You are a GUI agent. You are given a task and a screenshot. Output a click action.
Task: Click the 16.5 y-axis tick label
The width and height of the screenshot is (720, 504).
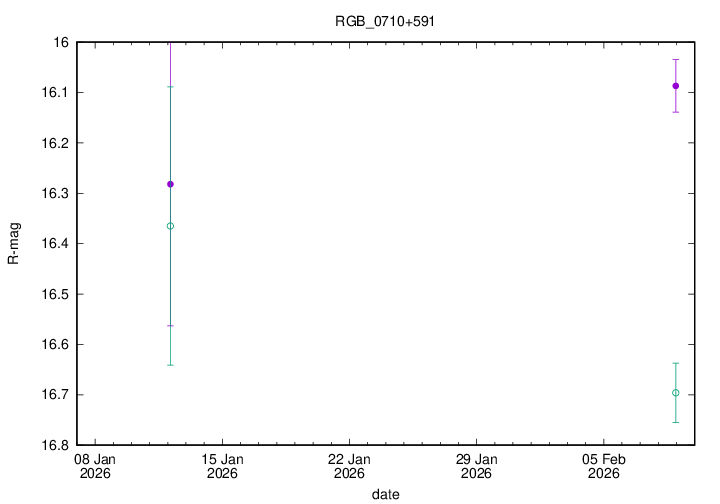coord(54,294)
